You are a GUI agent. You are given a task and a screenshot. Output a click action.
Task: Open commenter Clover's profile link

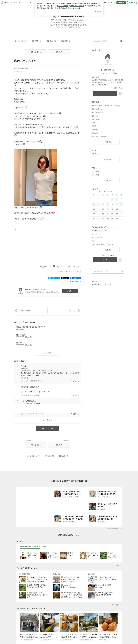click(23, 395)
